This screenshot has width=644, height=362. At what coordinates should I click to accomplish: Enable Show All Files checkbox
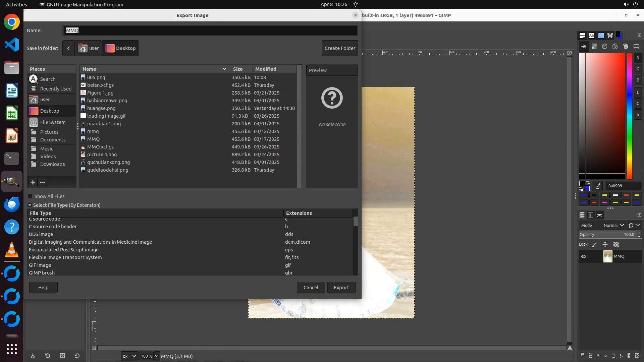click(x=30, y=196)
